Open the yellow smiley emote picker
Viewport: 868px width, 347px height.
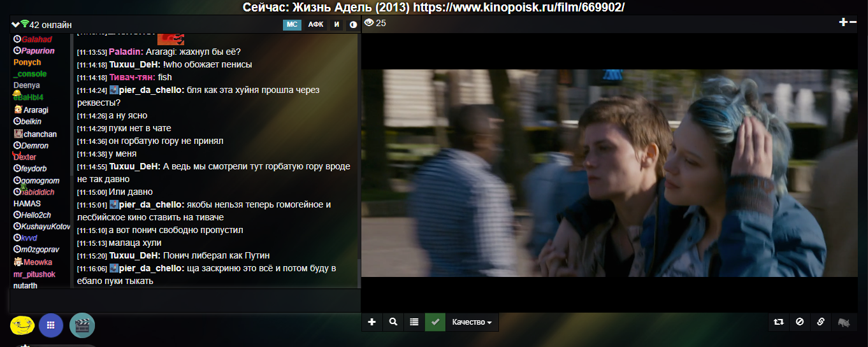pyautogui.click(x=22, y=325)
